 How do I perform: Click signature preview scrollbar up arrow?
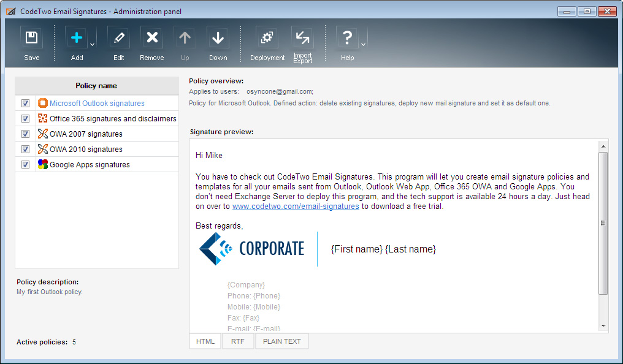(x=603, y=146)
